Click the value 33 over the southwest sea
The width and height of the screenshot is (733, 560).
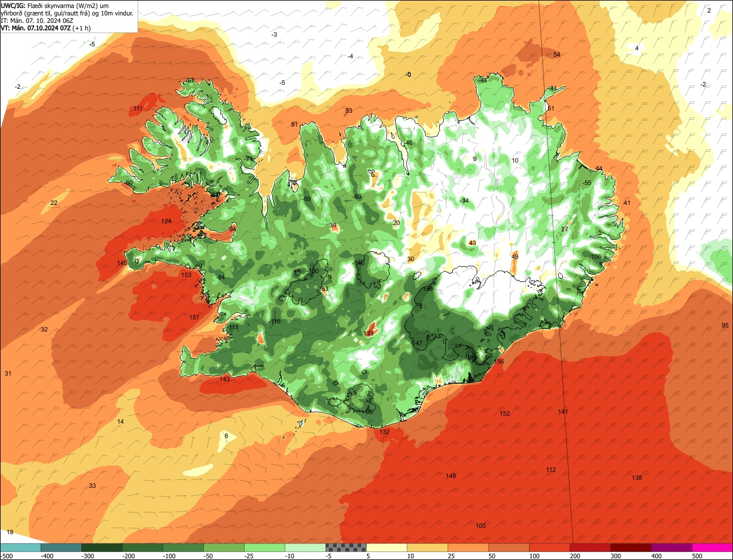(x=92, y=486)
